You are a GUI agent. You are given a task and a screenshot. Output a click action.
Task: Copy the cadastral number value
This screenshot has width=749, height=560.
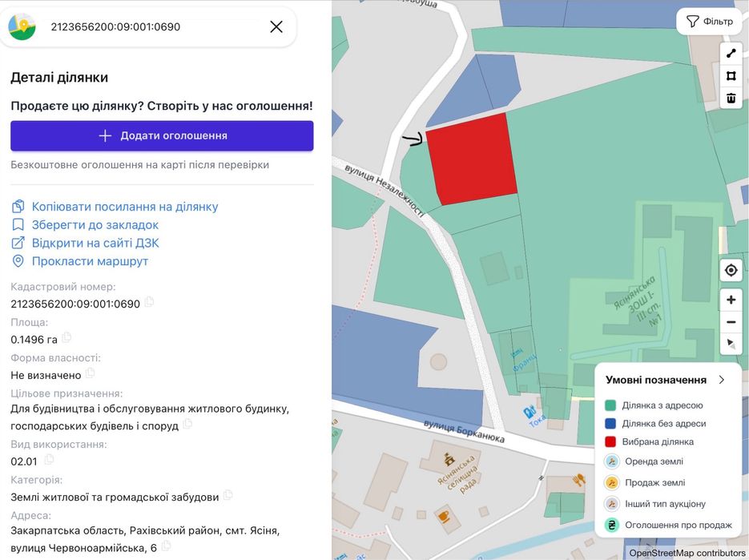[x=149, y=301]
